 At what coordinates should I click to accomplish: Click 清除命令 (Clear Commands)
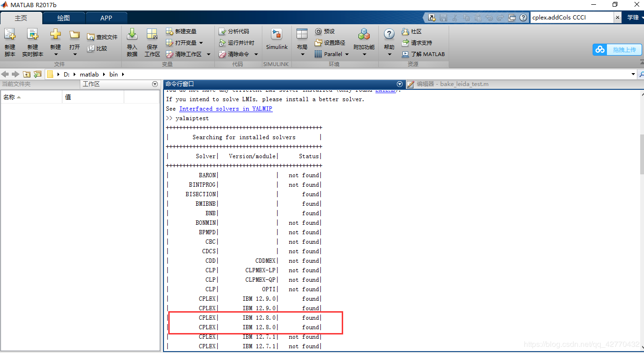pyautogui.click(x=234, y=54)
